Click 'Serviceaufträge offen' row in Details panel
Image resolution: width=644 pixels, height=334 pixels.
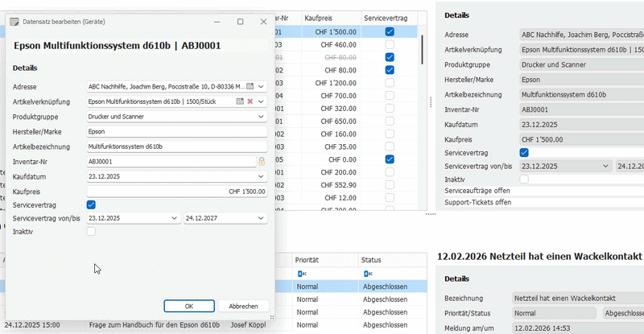(x=544, y=191)
